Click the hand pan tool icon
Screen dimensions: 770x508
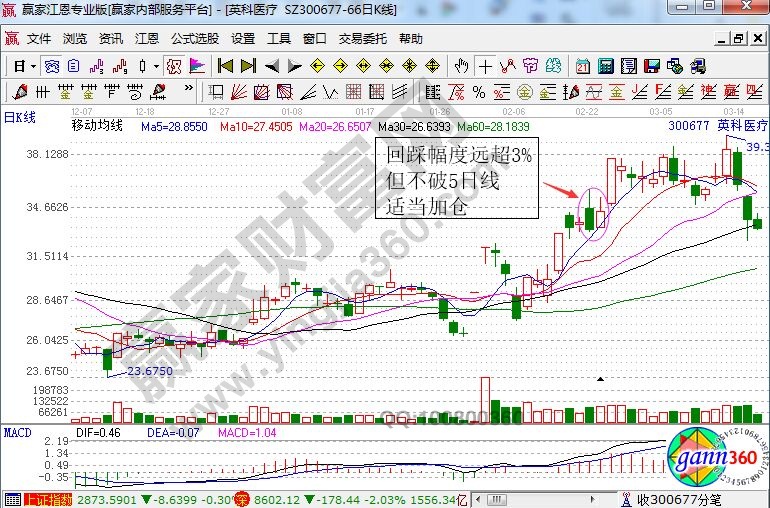click(461, 66)
